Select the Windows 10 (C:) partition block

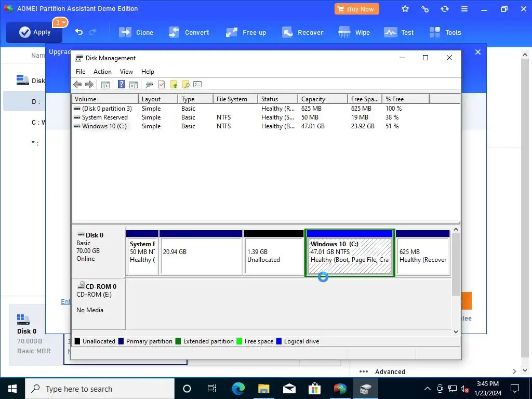(350, 253)
